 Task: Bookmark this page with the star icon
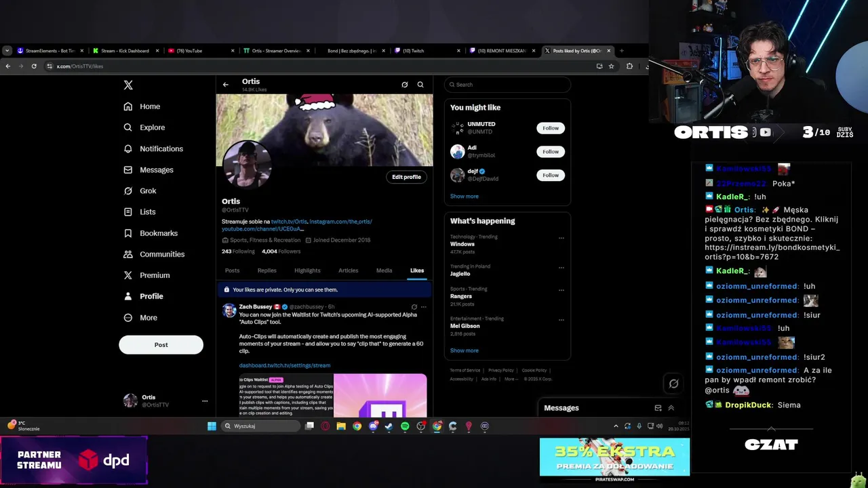click(x=611, y=66)
